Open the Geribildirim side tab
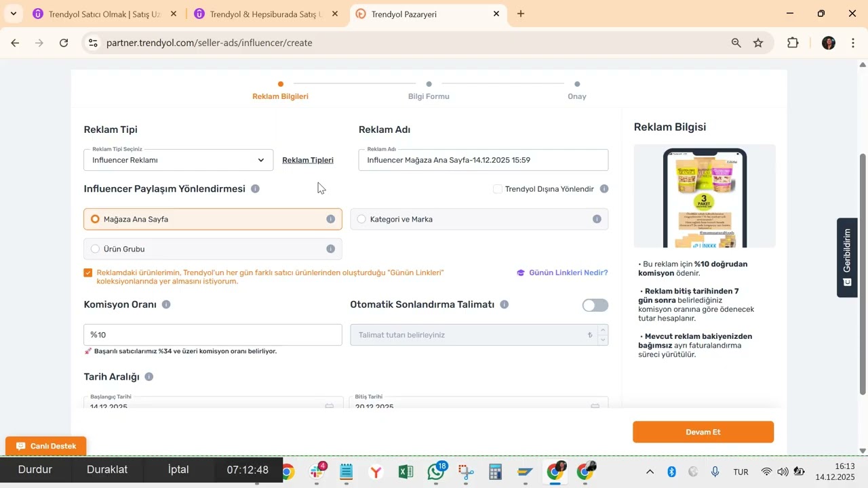Viewport: 868px width, 488px height. 847,258
